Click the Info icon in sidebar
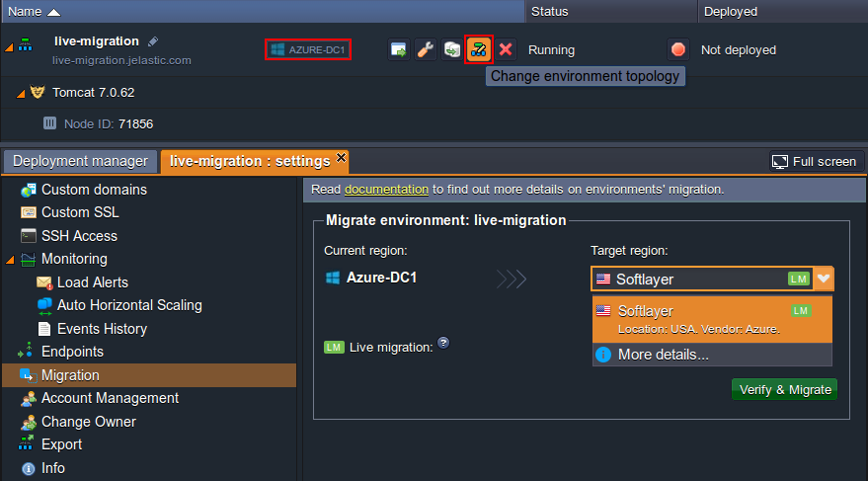 pos(29,469)
